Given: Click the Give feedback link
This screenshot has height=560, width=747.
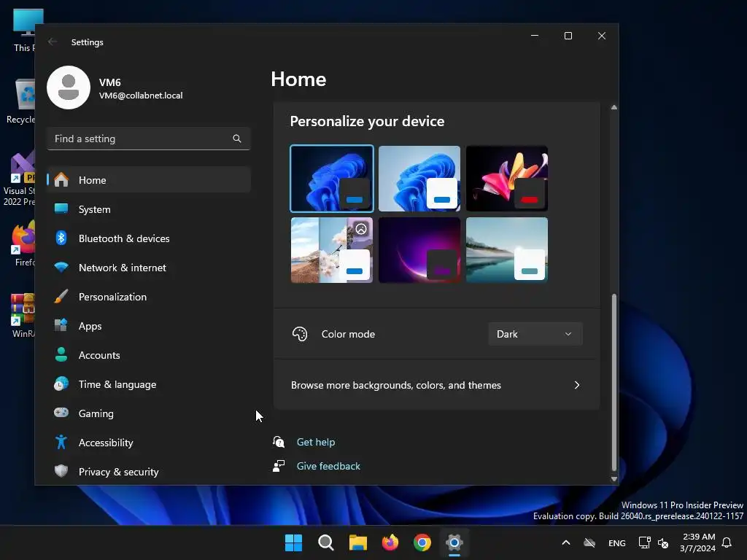Looking at the screenshot, I should (328, 466).
